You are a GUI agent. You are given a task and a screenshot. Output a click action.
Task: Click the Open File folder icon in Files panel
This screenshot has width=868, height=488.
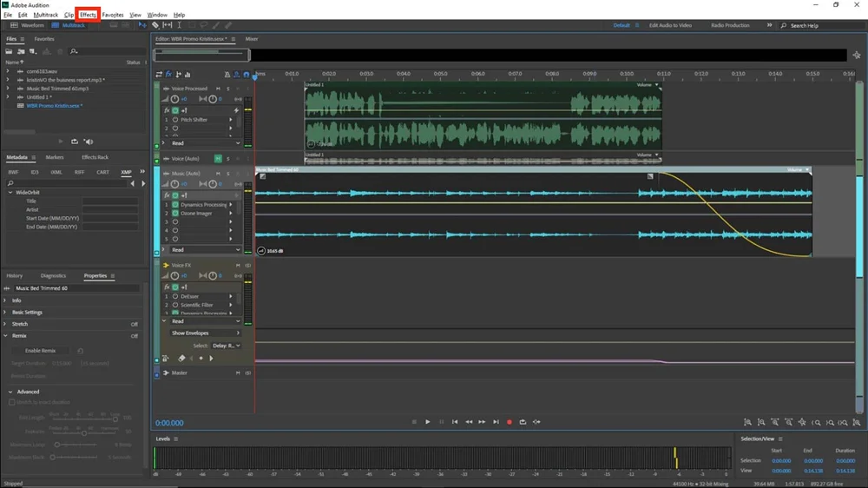click(10, 51)
